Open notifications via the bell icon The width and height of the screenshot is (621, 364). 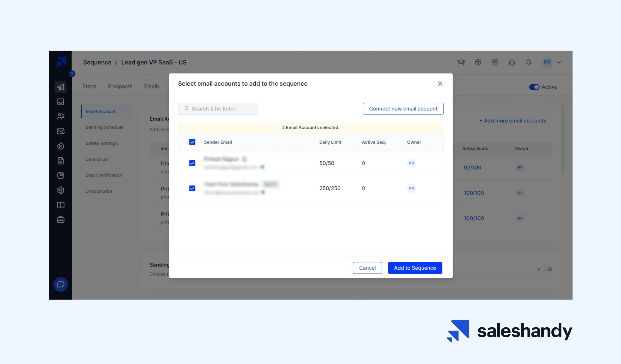click(529, 62)
